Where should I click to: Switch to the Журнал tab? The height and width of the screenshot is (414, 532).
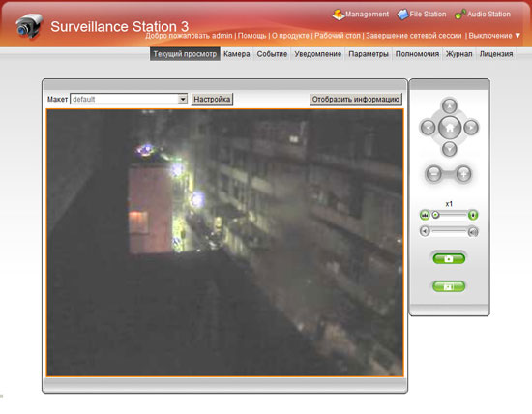point(458,54)
